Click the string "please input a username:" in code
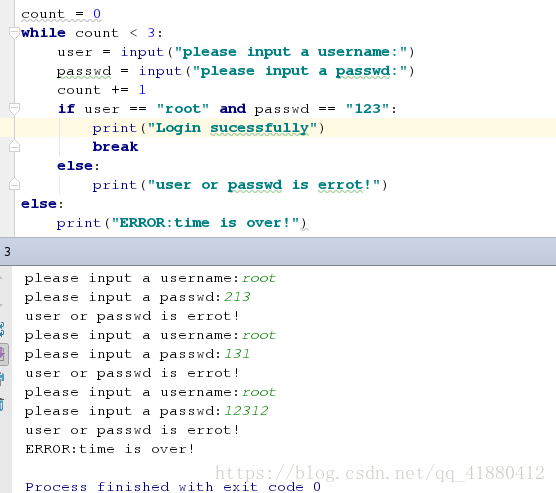 (x=290, y=52)
